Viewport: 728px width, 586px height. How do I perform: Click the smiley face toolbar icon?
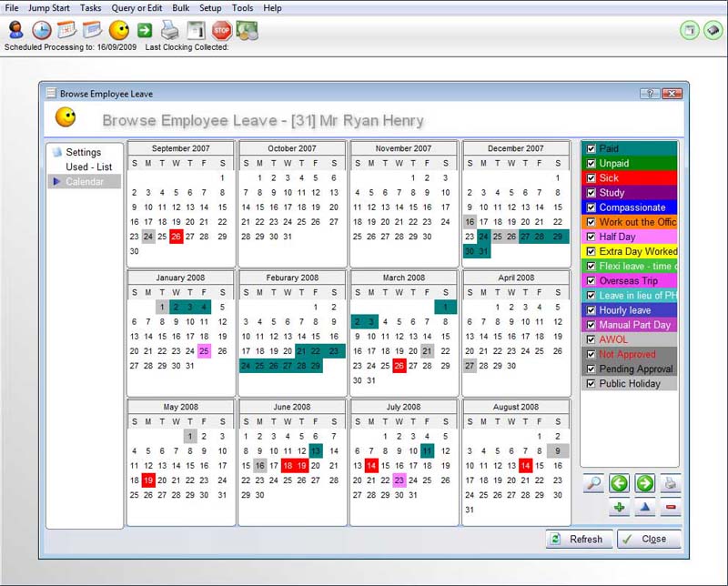(119, 30)
